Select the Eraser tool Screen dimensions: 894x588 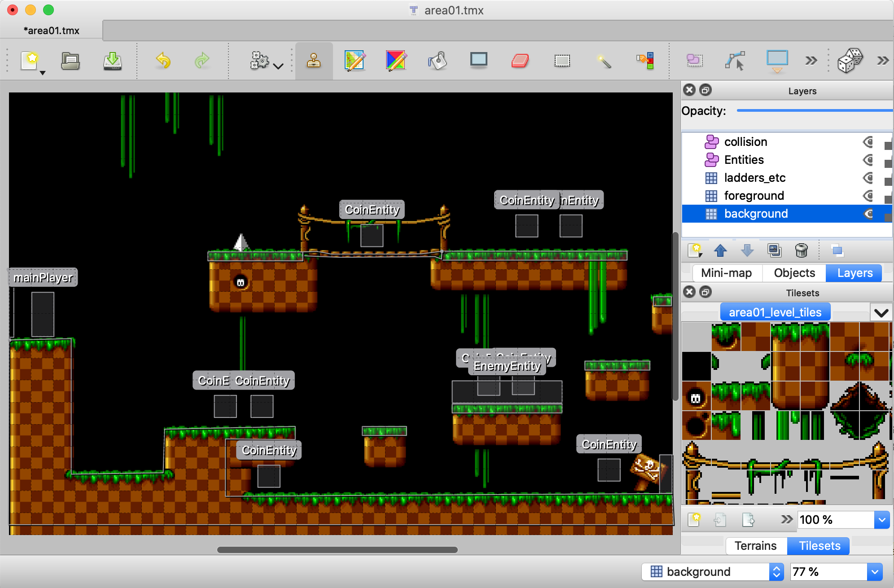(x=520, y=61)
